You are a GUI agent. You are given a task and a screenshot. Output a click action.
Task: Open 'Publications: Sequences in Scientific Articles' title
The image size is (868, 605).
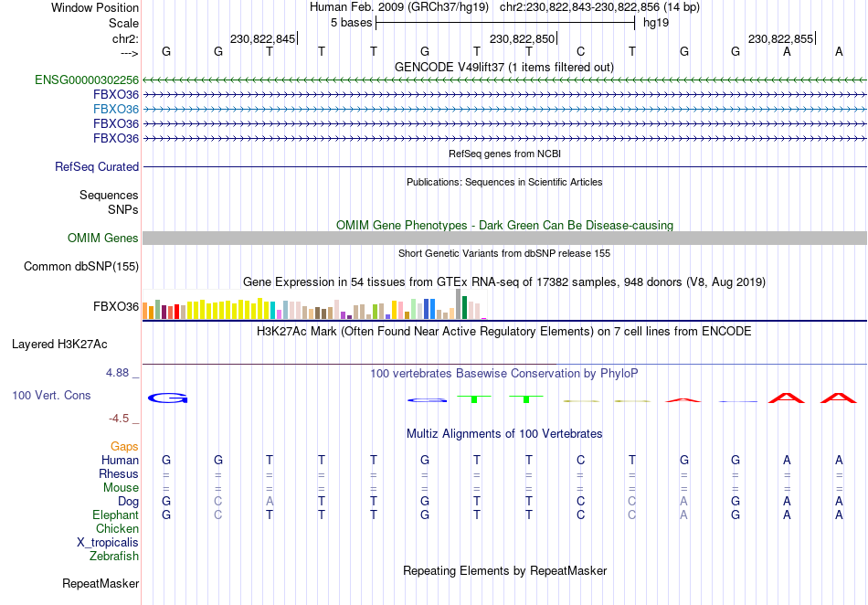point(504,182)
